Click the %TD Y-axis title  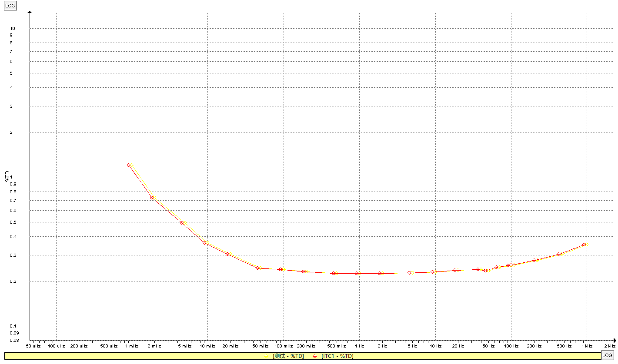(7, 175)
